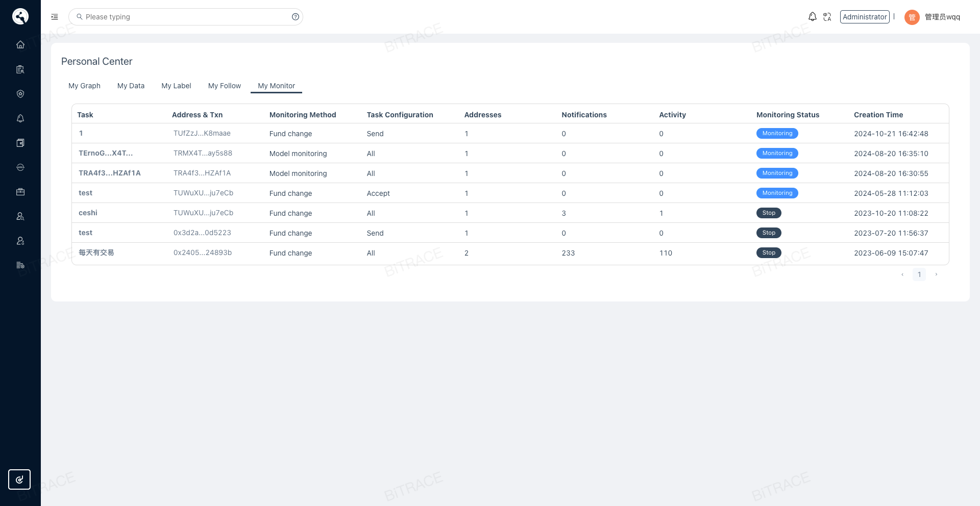
Task: Open the 管理员wqq user menu
Action: point(942,17)
